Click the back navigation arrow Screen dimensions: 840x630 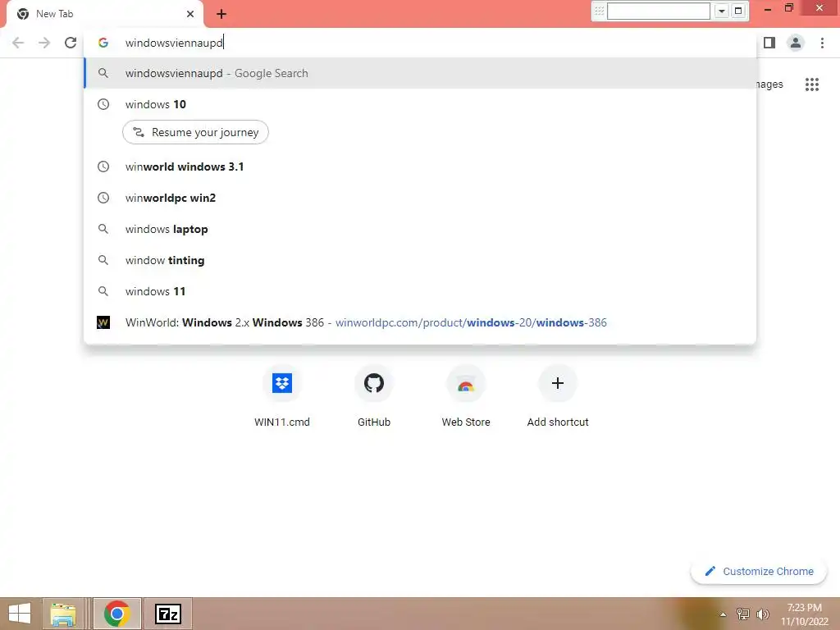18,43
